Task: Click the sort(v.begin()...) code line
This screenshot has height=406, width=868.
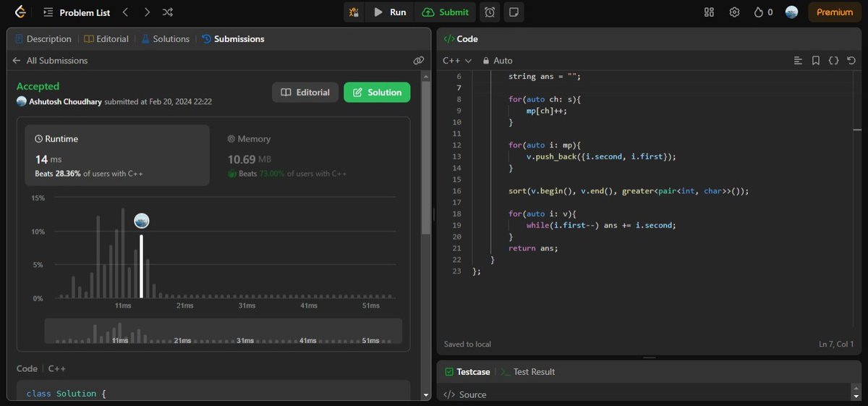Action: point(629,191)
